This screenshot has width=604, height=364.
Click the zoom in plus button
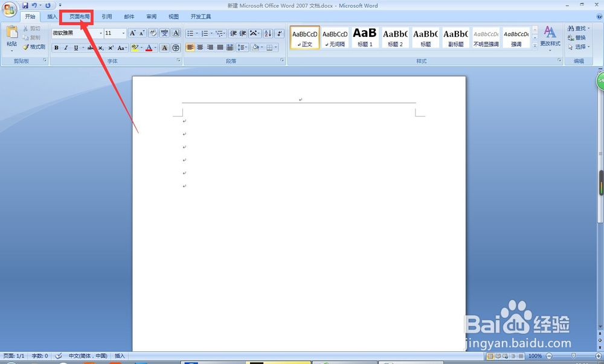click(598, 356)
